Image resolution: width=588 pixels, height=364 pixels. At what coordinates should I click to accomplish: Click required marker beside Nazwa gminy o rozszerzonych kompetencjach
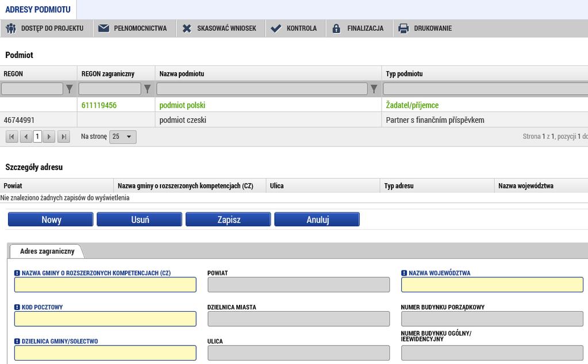click(x=17, y=273)
